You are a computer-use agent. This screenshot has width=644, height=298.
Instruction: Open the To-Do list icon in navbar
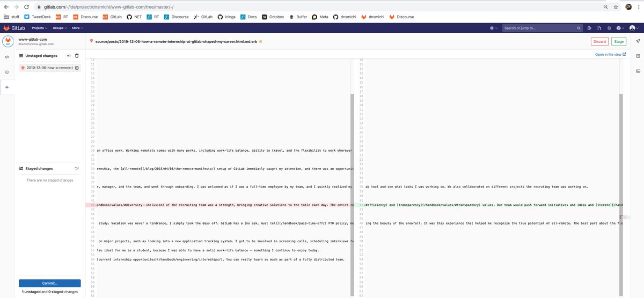pyautogui.click(x=609, y=28)
